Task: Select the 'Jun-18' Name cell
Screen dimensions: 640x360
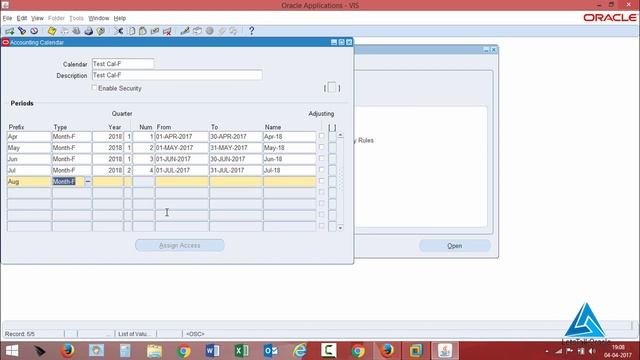Action: 289,159
